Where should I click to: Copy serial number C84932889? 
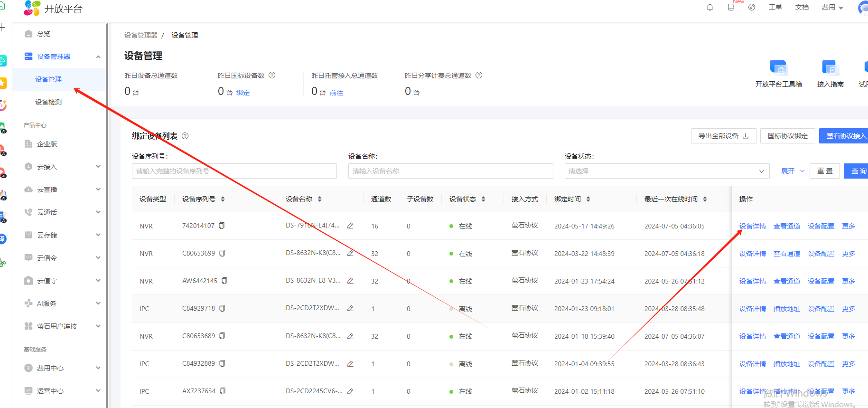point(222,363)
